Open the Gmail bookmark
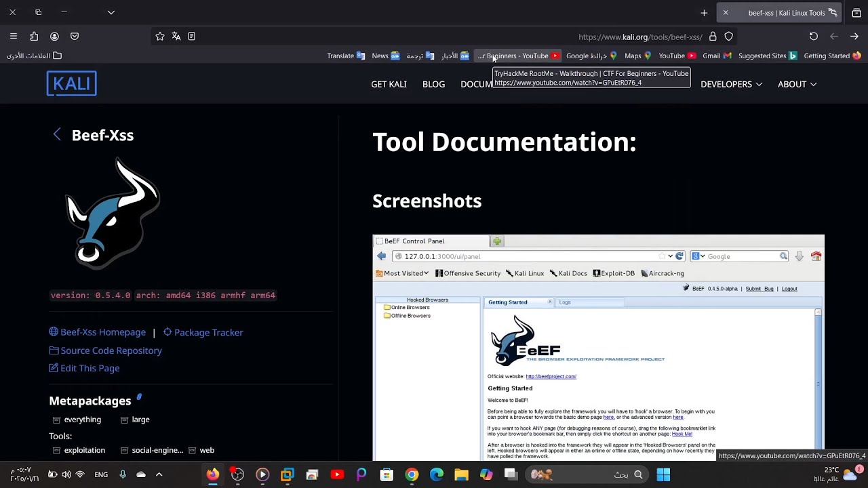 click(717, 56)
